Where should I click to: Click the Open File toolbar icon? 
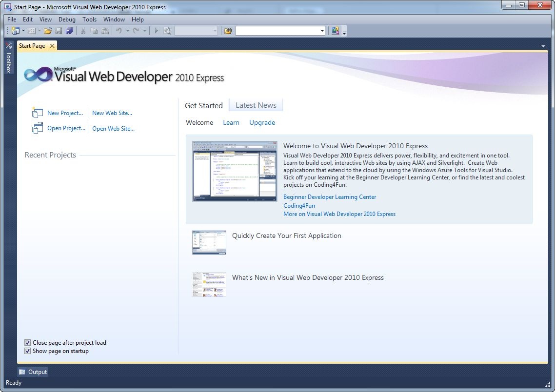click(x=48, y=31)
